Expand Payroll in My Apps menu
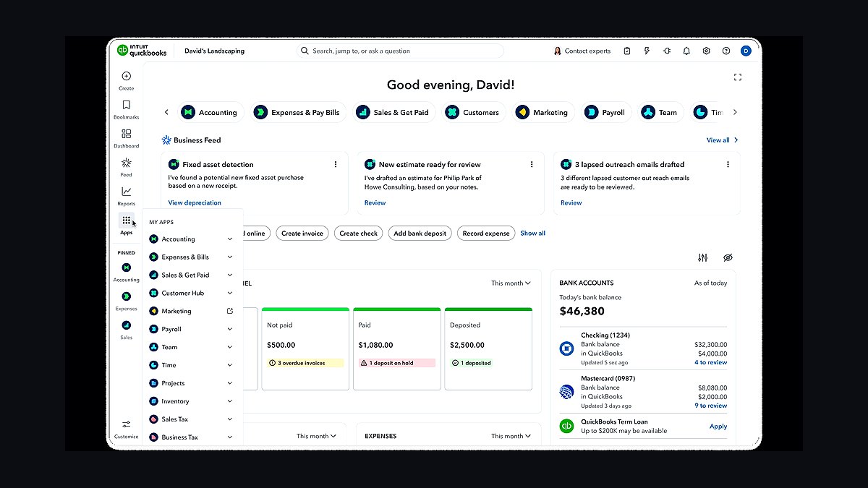 click(x=230, y=330)
